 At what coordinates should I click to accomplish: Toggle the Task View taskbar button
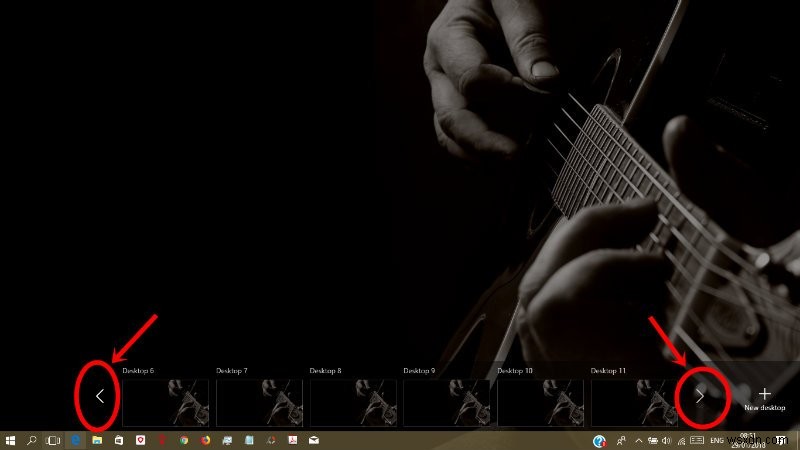[x=53, y=440]
